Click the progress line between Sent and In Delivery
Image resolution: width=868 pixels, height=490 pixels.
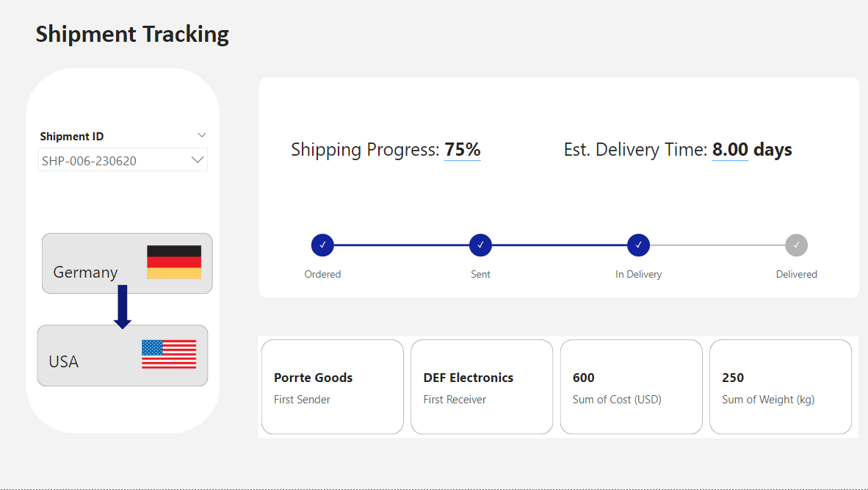[560, 245]
